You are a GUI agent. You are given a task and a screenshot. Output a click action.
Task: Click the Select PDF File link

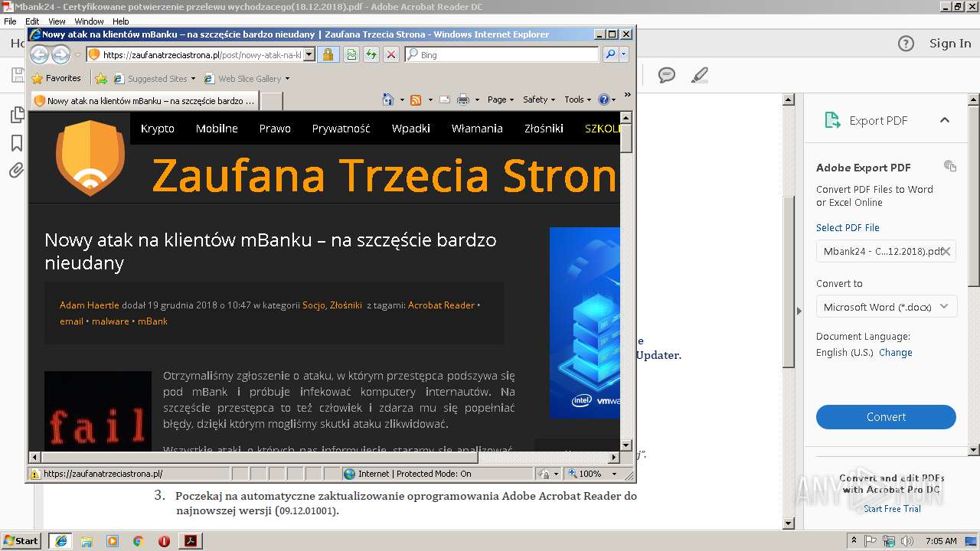coord(848,227)
